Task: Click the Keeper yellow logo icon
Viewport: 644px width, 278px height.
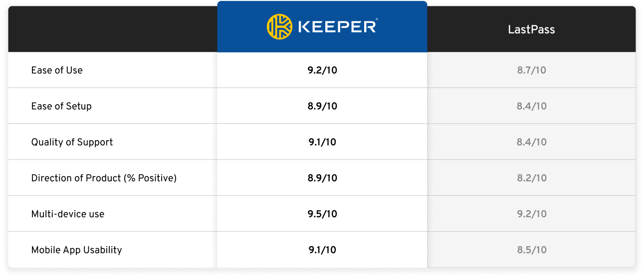Action: click(x=279, y=26)
